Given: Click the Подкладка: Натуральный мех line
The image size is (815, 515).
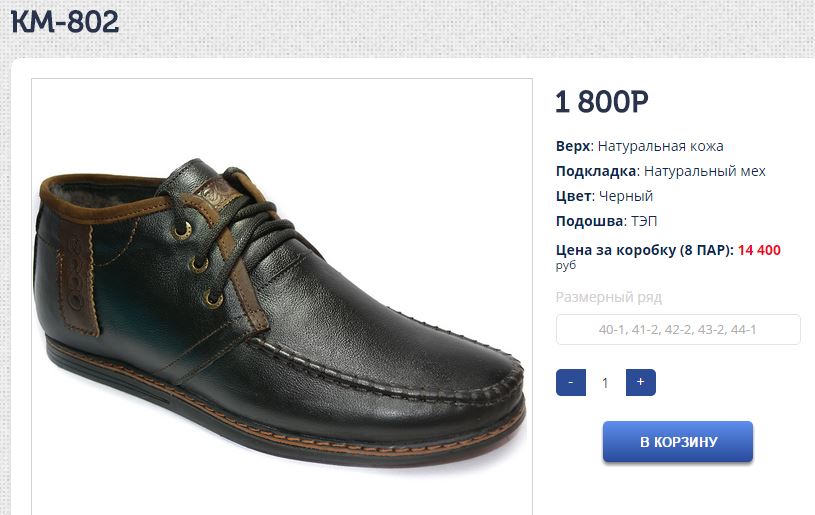Looking at the screenshot, I should tap(660, 171).
